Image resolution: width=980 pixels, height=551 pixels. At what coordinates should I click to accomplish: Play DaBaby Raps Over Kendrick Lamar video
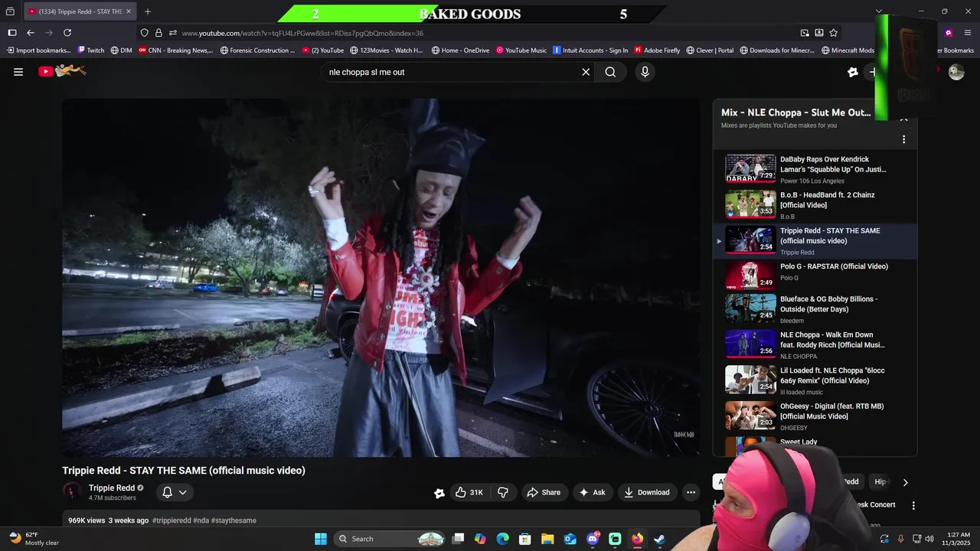click(x=815, y=169)
